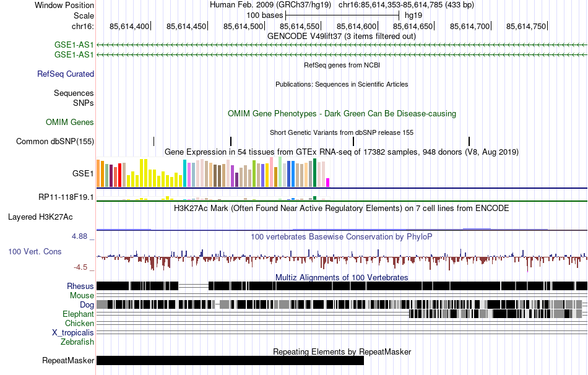Click Short Genetic Variants from dbSNP title
The width and height of the screenshot is (588, 375).
pyautogui.click(x=342, y=133)
